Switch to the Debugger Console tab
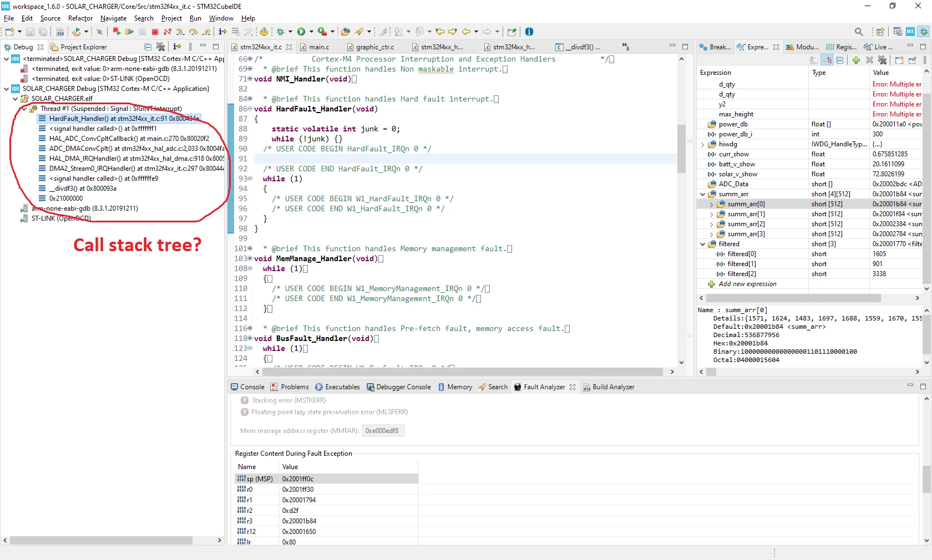 click(398, 387)
